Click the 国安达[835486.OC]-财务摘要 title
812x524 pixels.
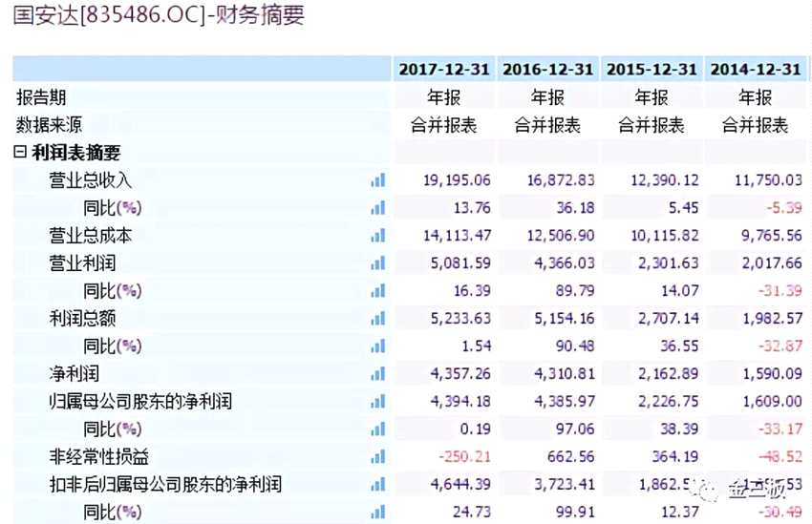159,14
